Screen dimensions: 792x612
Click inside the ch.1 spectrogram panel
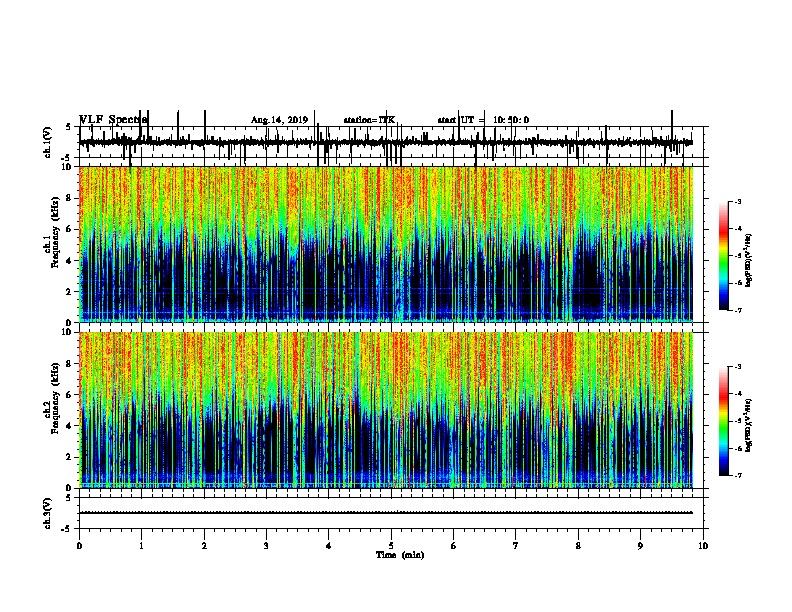[386, 244]
